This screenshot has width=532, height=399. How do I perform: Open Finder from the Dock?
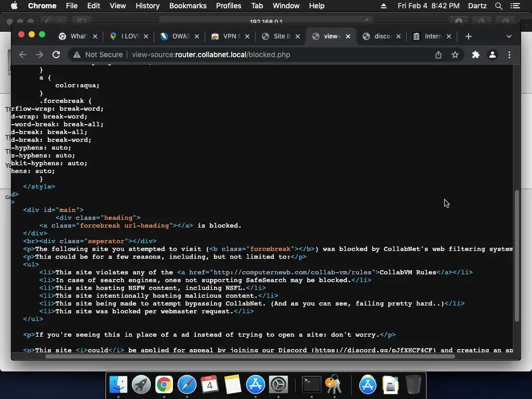coord(118,384)
